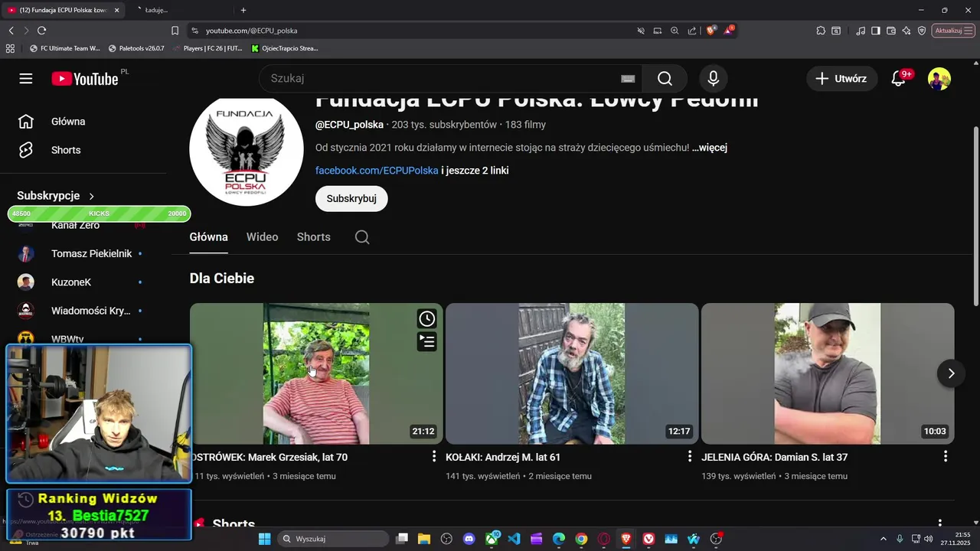
Task: Click the search magnifier button
Action: tap(665, 79)
